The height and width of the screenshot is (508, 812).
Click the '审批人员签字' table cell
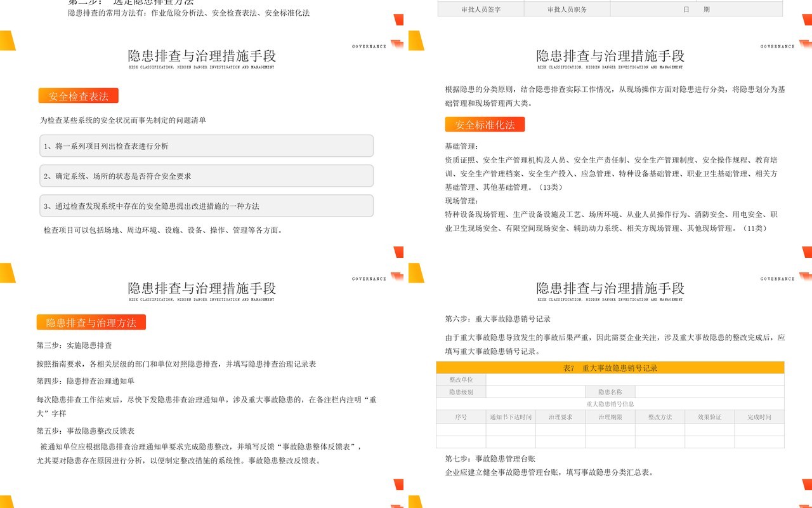[x=481, y=10]
